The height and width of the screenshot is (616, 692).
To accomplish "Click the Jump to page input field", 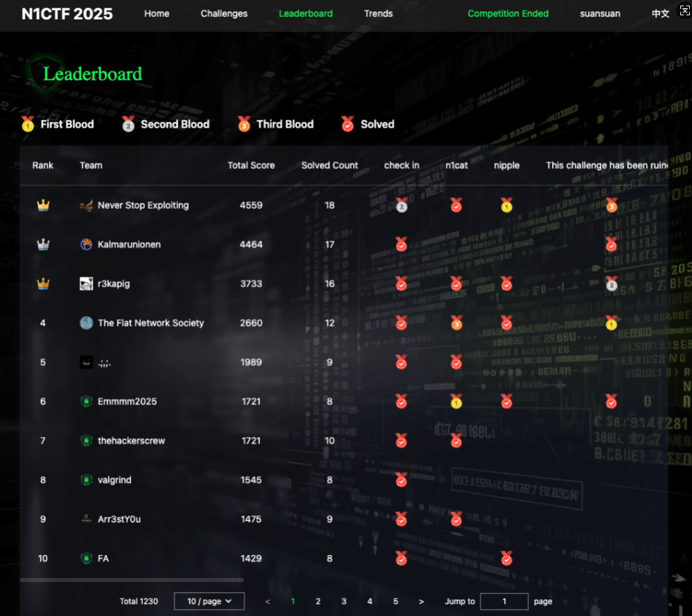I will pos(504,601).
